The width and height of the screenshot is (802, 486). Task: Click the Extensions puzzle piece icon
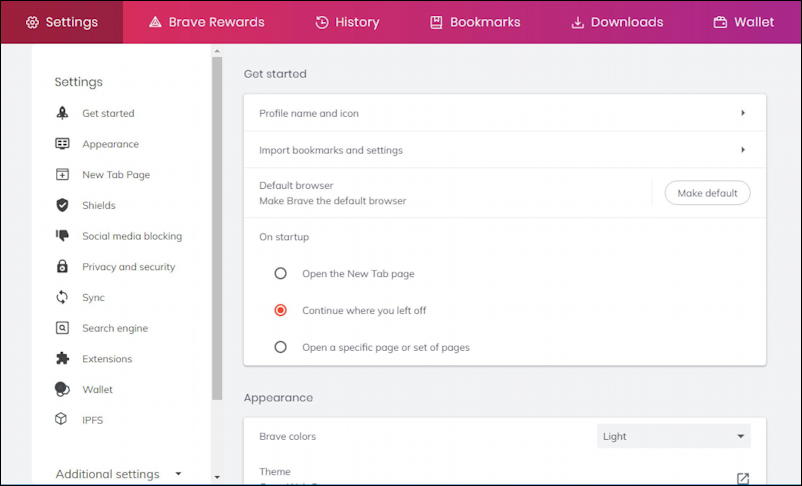[x=62, y=359]
